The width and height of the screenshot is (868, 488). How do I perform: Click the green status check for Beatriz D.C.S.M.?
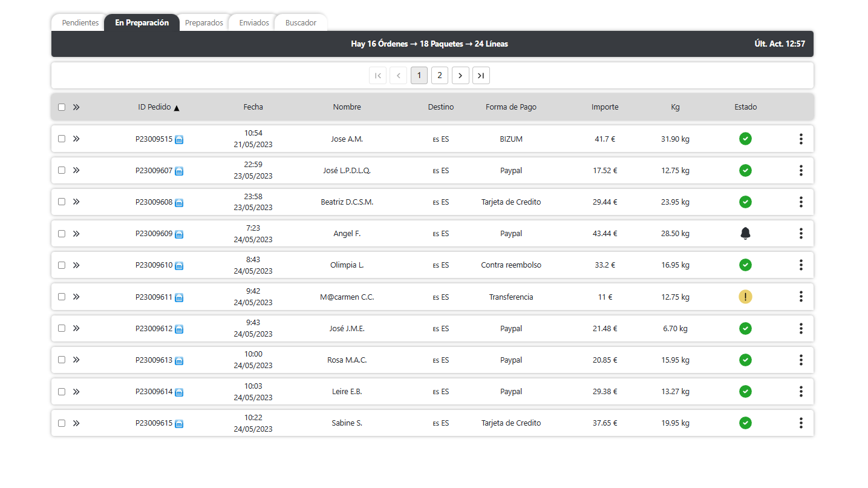[745, 202]
